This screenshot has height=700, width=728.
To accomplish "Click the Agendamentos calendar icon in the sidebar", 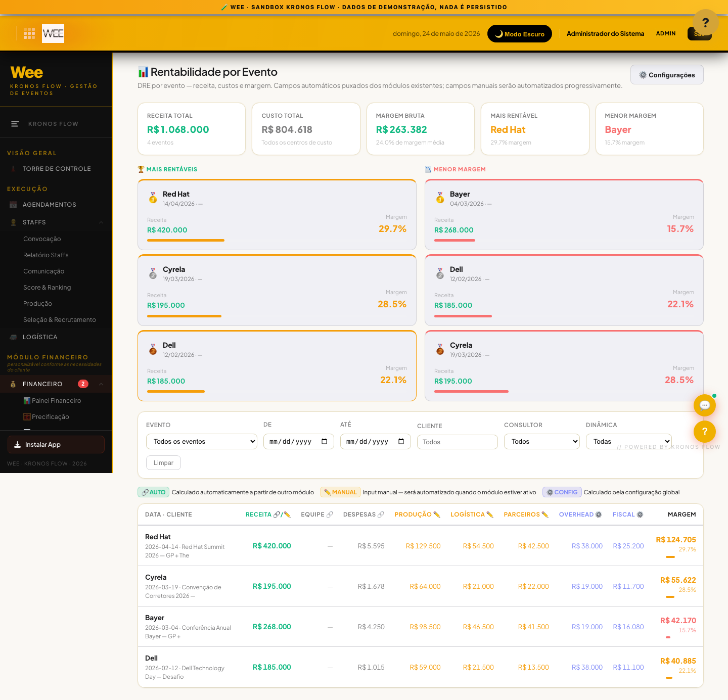I will click(13, 205).
